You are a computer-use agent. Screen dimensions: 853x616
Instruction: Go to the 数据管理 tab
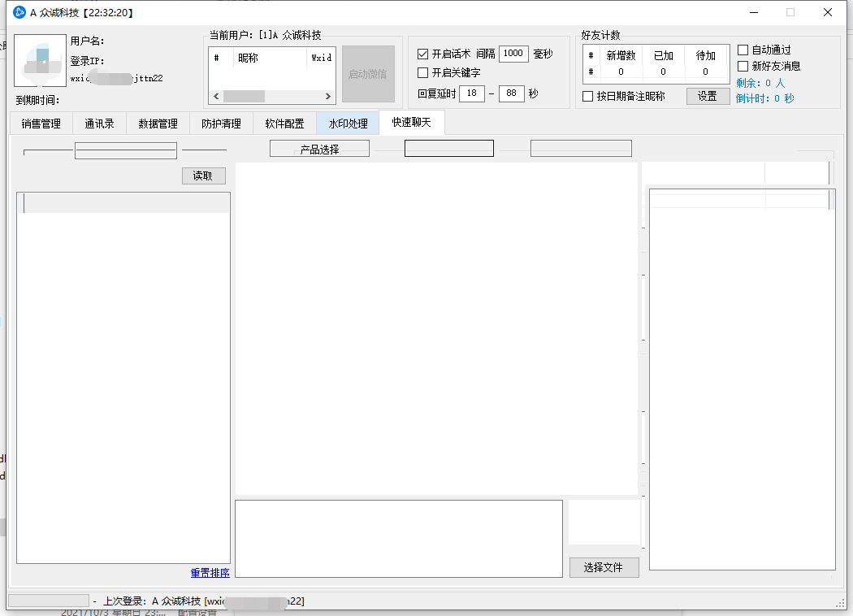(158, 124)
